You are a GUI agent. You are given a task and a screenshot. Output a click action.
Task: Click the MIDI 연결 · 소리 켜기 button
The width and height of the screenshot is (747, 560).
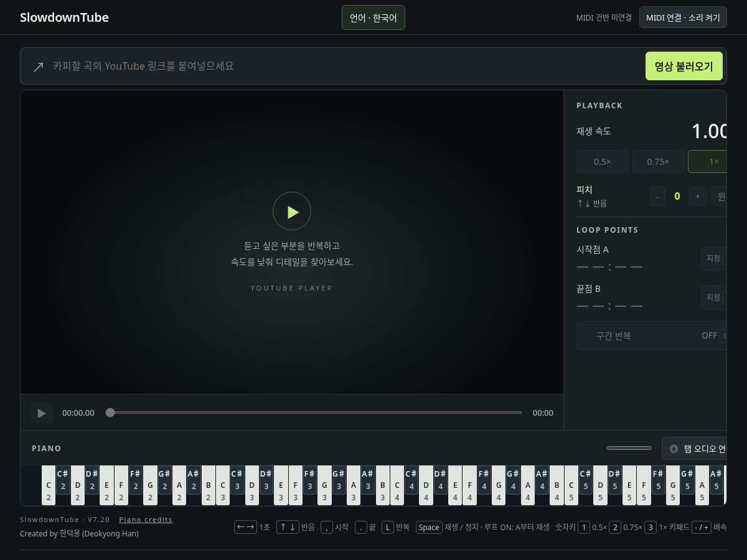[x=683, y=17]
